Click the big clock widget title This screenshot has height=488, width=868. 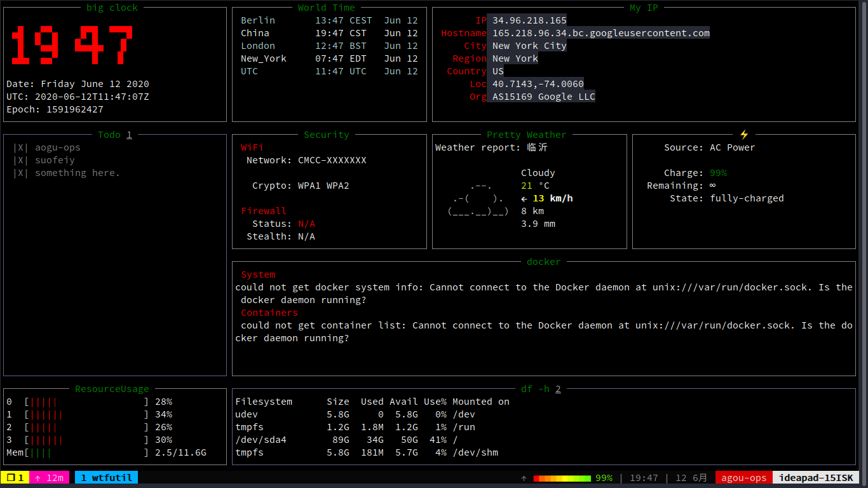(112, 8)
